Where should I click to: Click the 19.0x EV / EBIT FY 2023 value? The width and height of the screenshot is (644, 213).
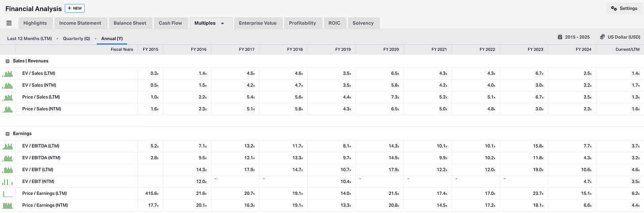coord(537,170)
